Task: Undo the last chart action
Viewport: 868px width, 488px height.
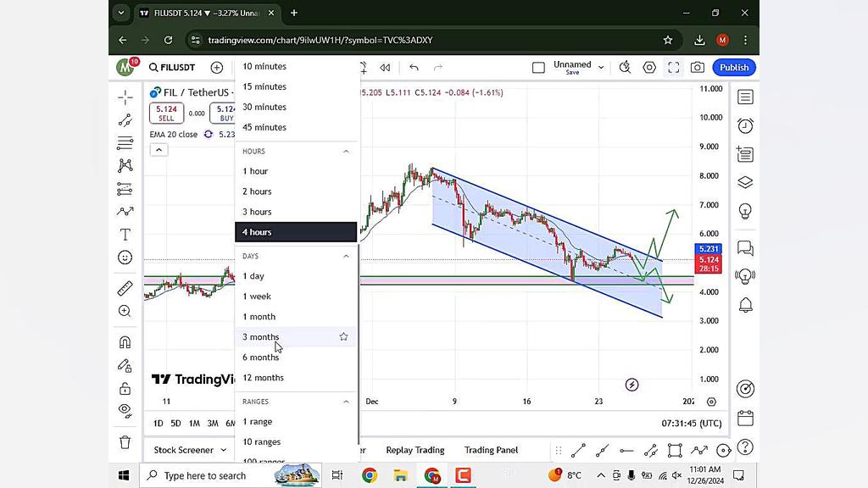Action: (414, 68)
